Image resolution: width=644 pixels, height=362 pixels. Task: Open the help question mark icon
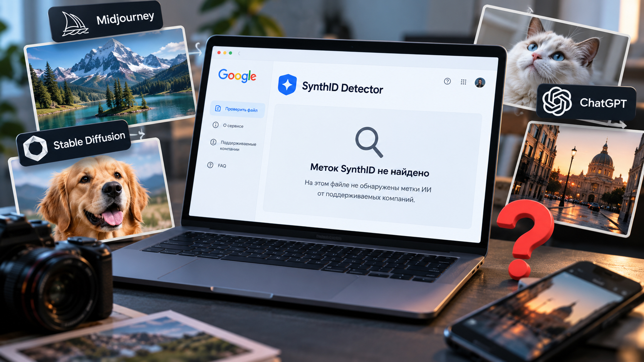click(447, 81)
